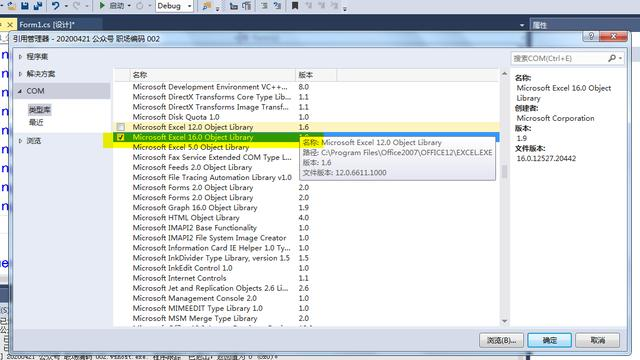Select Microsoft IMAPI2 Base Functionality row

pyautogui.click(x=306, y=228)
